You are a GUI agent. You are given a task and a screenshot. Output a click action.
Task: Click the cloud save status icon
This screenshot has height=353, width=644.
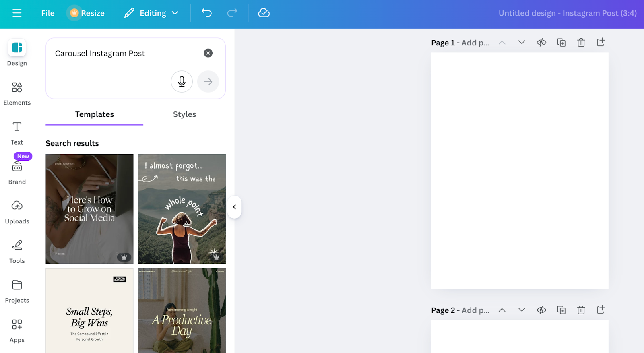(264, 13)
